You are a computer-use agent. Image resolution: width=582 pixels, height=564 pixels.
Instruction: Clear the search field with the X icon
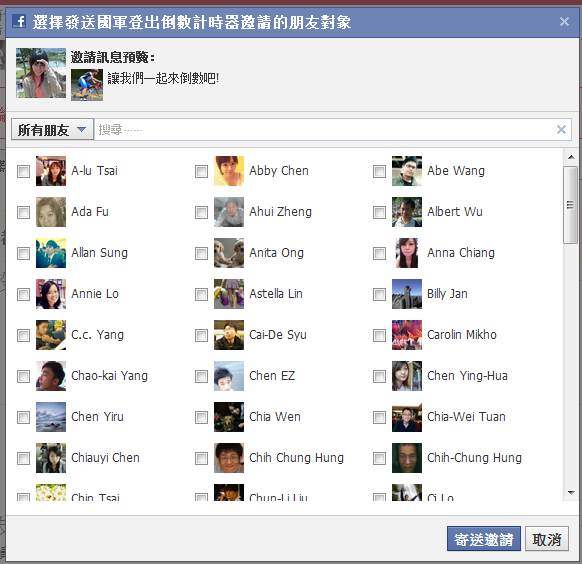(x=561, y=129)
